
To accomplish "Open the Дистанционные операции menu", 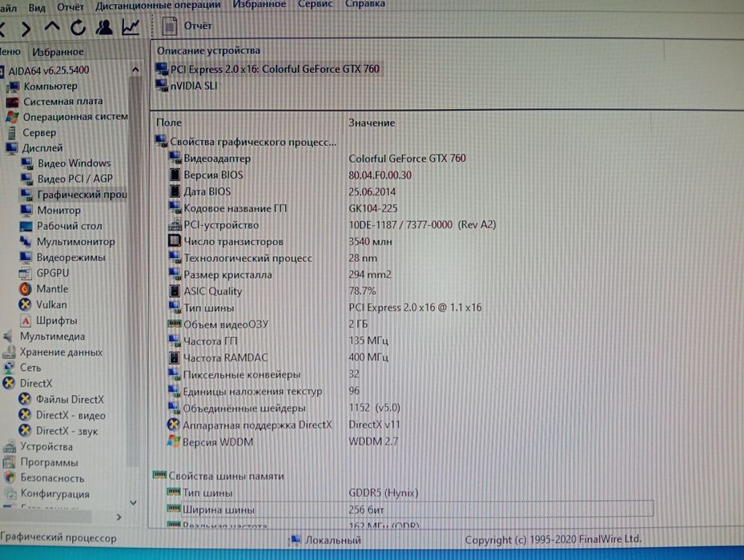I will (x=158, y=5).
